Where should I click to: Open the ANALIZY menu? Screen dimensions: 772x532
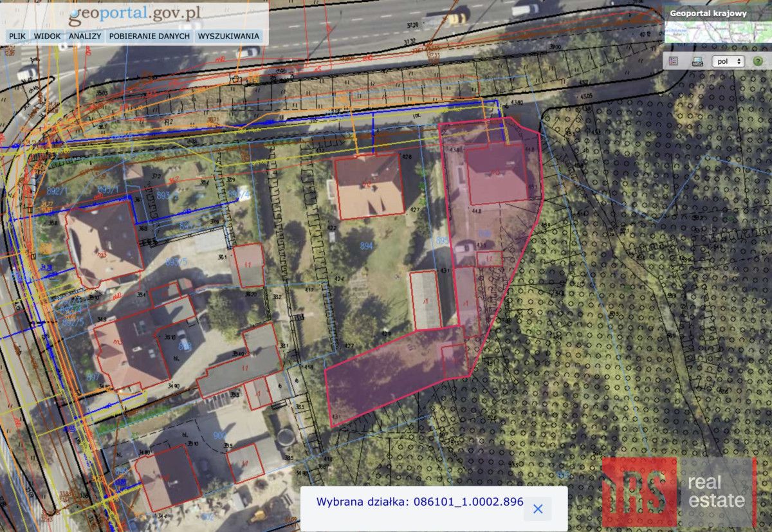tap(85, 36)
